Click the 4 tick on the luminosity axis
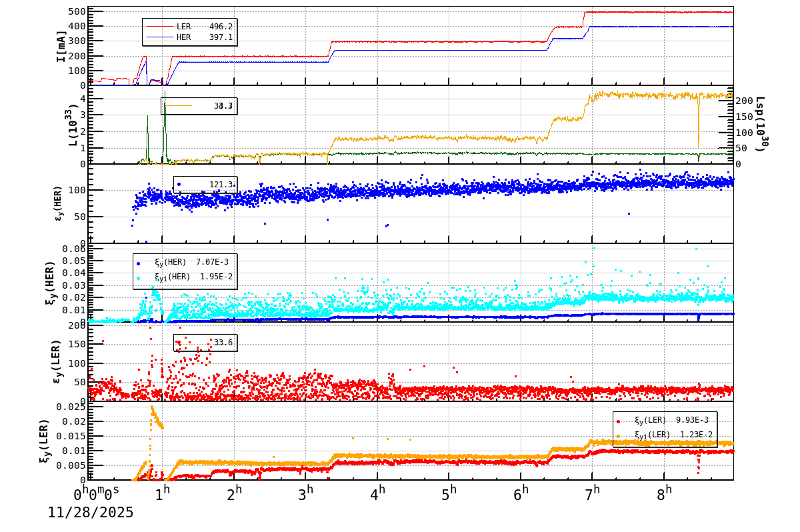Screen dimensions: 800x532 pyautogui.click(x=83, y=99)
